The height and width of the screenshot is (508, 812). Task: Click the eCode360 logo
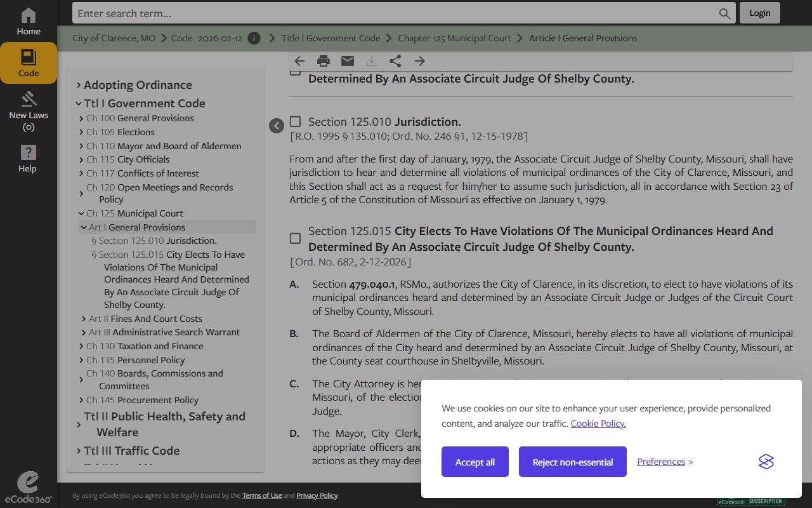pyautogui.click(x=28, y=488)
